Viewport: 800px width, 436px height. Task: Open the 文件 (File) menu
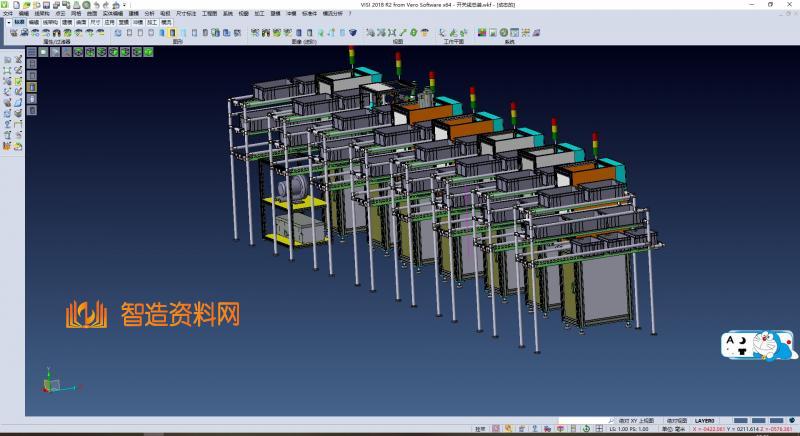(x=7, y=13)
